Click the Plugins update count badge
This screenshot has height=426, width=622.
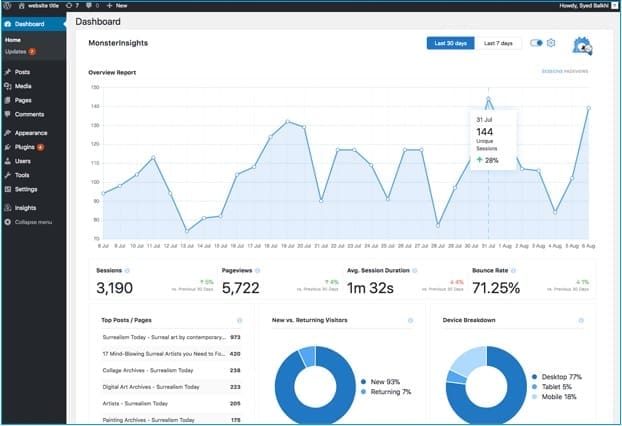[40, 147]
